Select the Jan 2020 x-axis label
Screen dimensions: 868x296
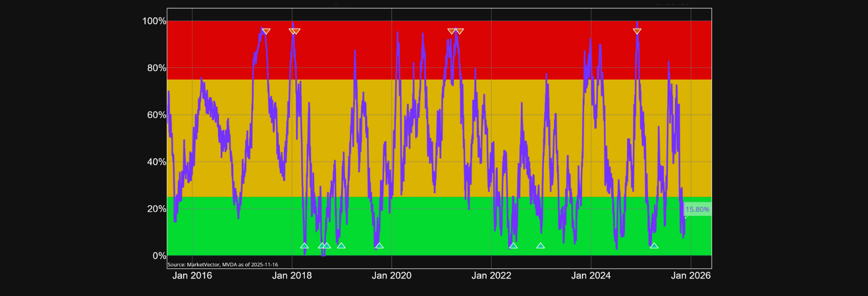[x=392, y=276]
